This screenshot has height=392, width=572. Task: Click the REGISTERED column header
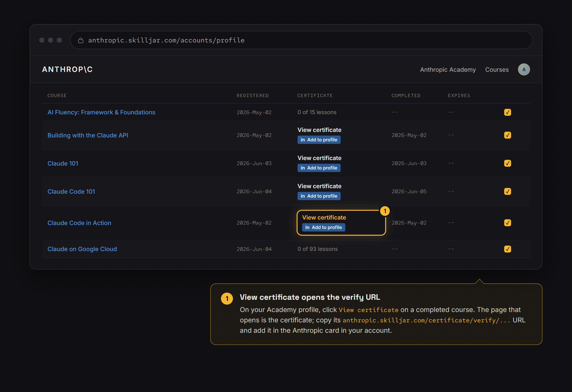[x=253, y=95]
